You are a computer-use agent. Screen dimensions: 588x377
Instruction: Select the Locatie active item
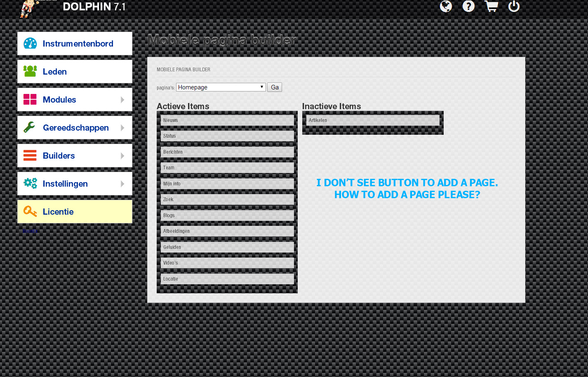coord(227,279)
